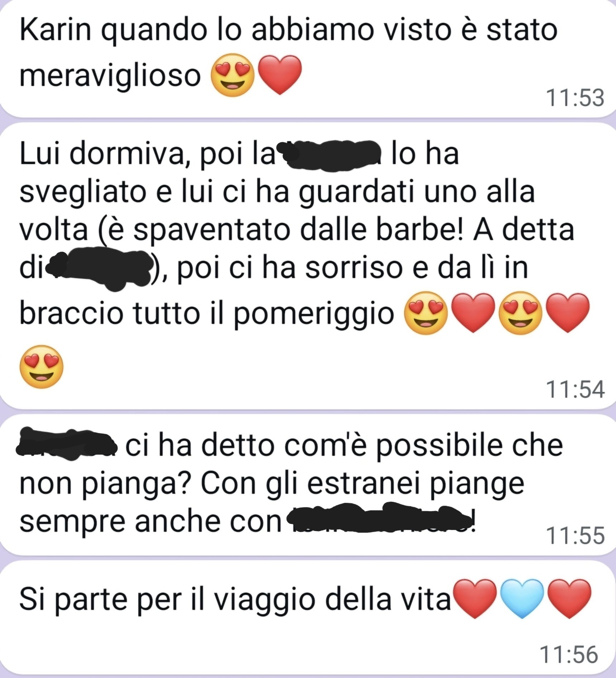Tap the 11:54 timestamp
Image resolution: width=616 pixels, height=678 pixels.
coord(575,389)
